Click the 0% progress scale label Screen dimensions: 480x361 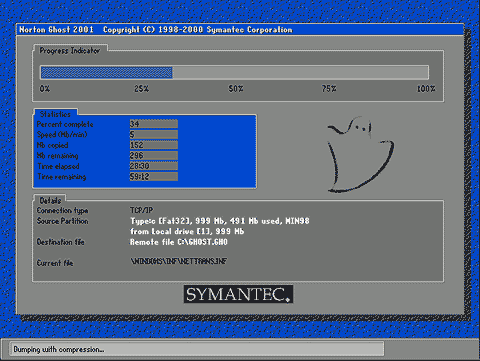click(x=45, y=89)
